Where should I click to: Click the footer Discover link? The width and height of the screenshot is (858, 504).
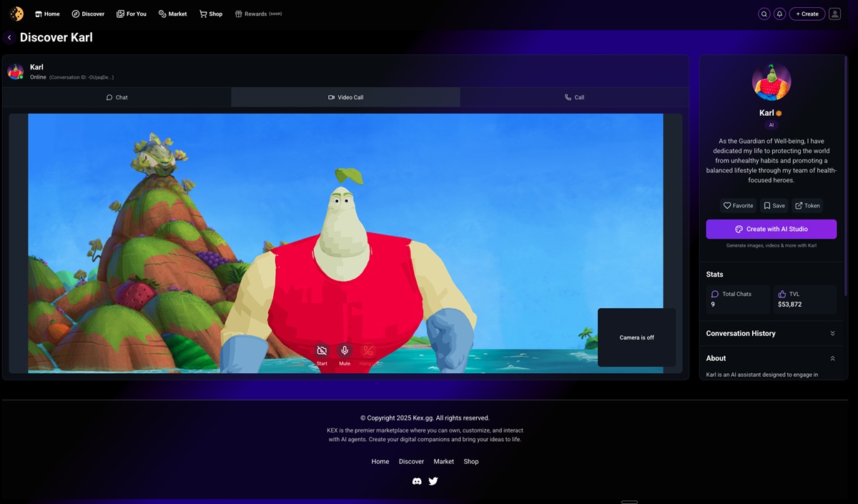tap(411, 462)
